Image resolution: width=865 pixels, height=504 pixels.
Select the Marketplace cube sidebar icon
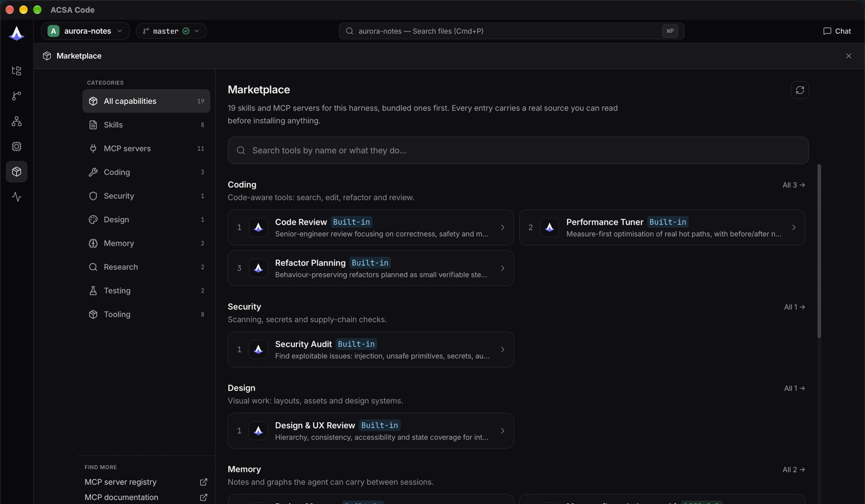click(x=16, y=171)
